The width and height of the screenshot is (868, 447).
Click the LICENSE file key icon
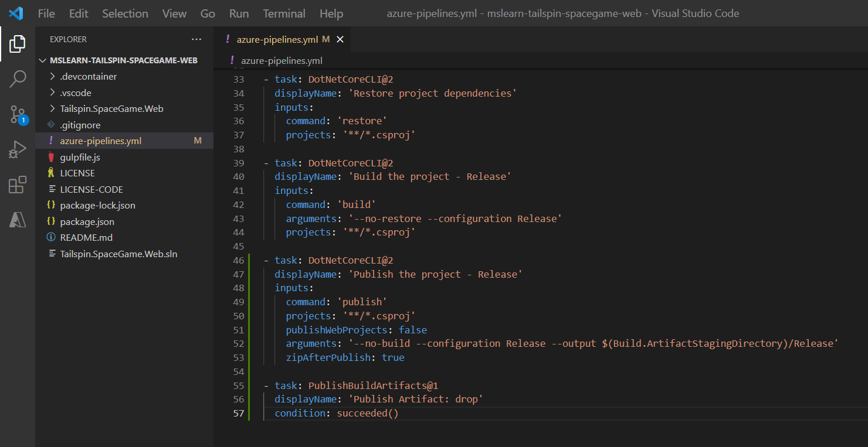click(x=51, y=173)
